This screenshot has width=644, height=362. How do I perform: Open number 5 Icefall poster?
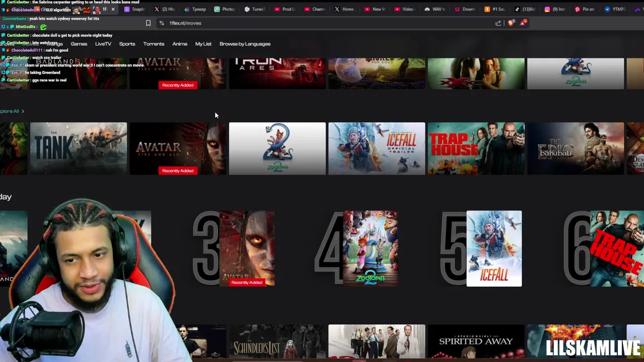pyautogui.click(x=494, y=248)
